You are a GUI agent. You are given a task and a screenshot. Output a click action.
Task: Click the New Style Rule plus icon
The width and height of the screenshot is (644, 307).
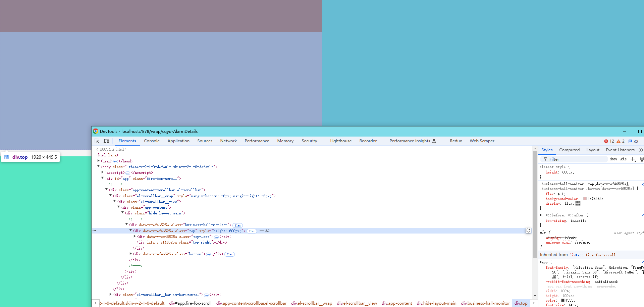(633, 159)
